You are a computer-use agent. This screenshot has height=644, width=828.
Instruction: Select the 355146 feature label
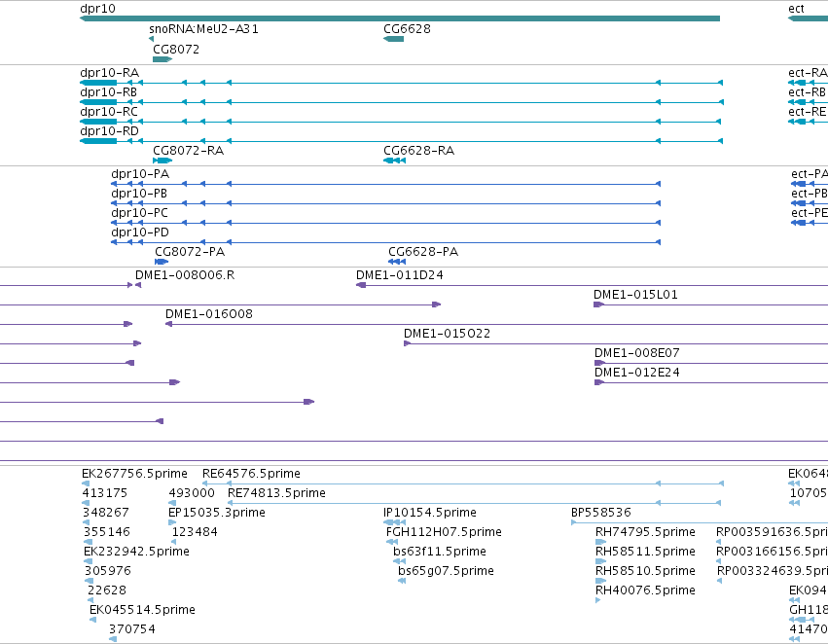pyautogui.click(x=107, y=532)
